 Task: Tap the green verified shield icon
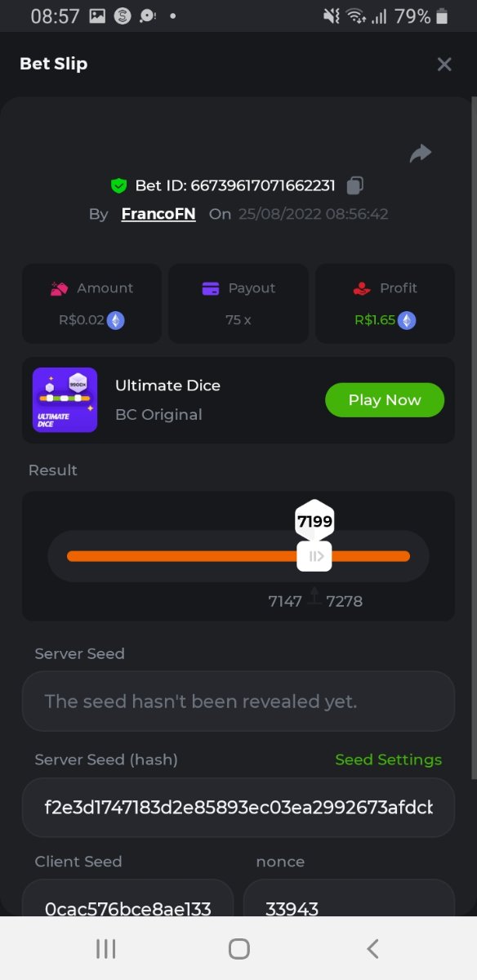[x=119, y=185]
